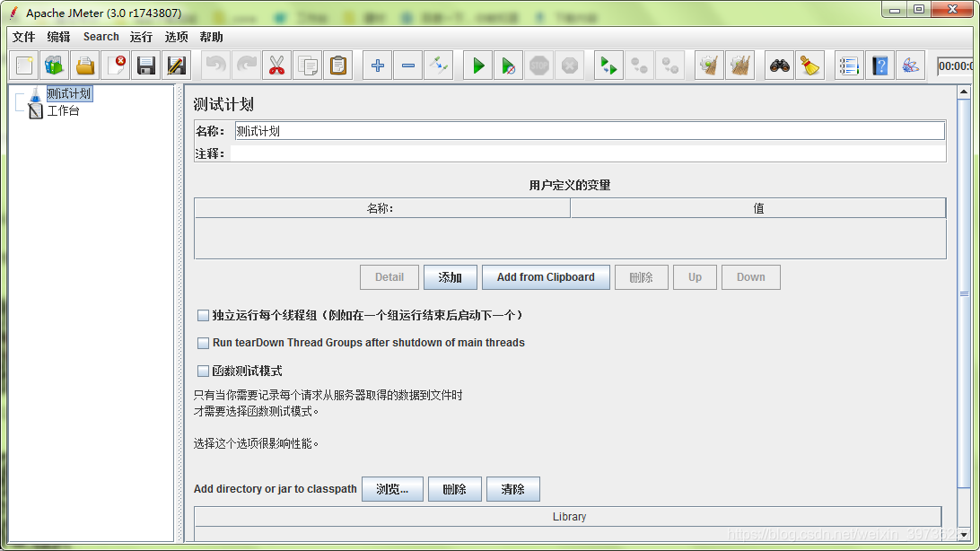Click the Remote start all icon
This screenshot has width=980, height=551.
click(x=608, y=66)
